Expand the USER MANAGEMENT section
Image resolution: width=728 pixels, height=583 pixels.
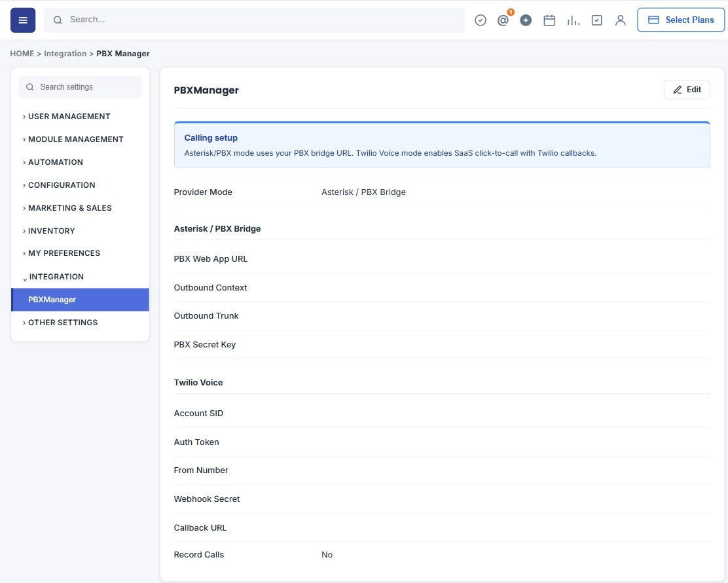coord(69,116)
